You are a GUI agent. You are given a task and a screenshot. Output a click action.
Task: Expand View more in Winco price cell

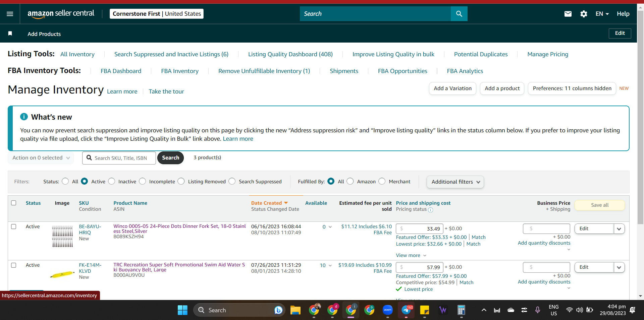coord(411,255)
